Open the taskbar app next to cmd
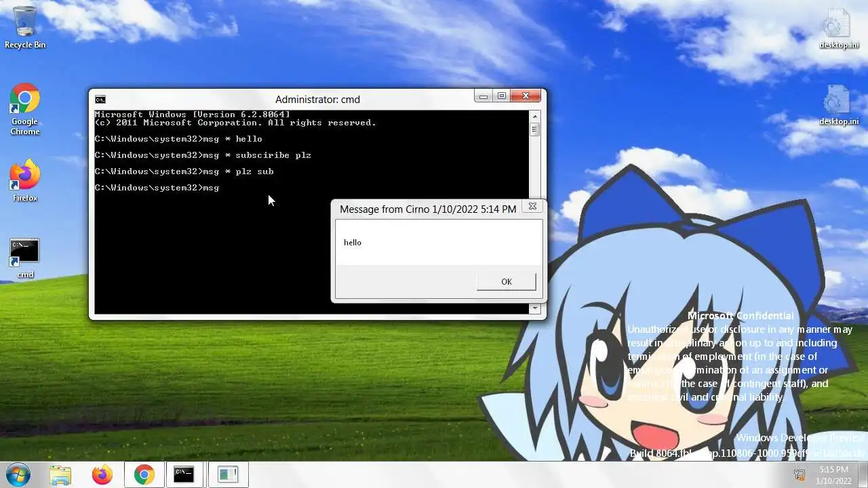This screenshot has width=868, height=488. point(228,474)
